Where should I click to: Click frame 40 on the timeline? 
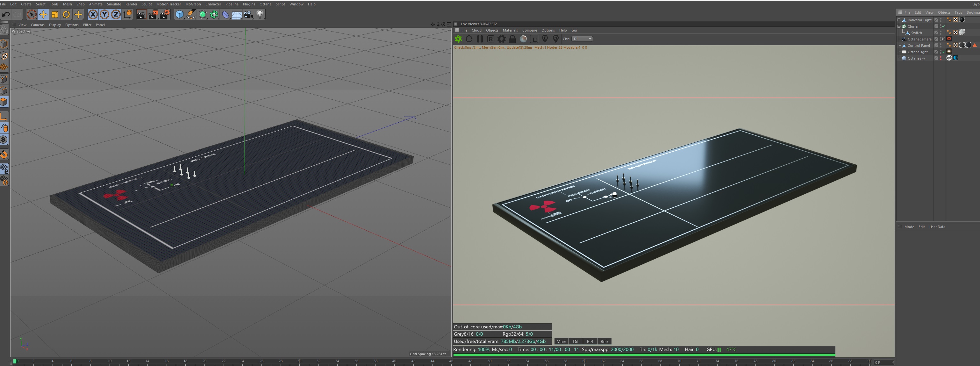pyautogui.click(x=394, y=362)
